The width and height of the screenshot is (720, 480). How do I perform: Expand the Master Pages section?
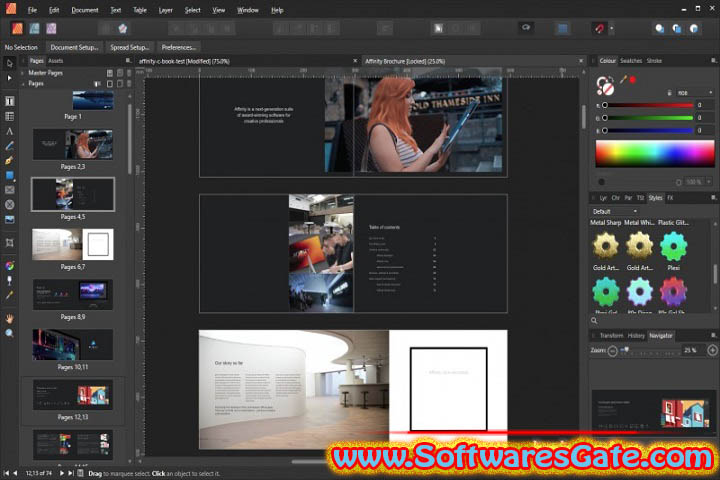22,73
